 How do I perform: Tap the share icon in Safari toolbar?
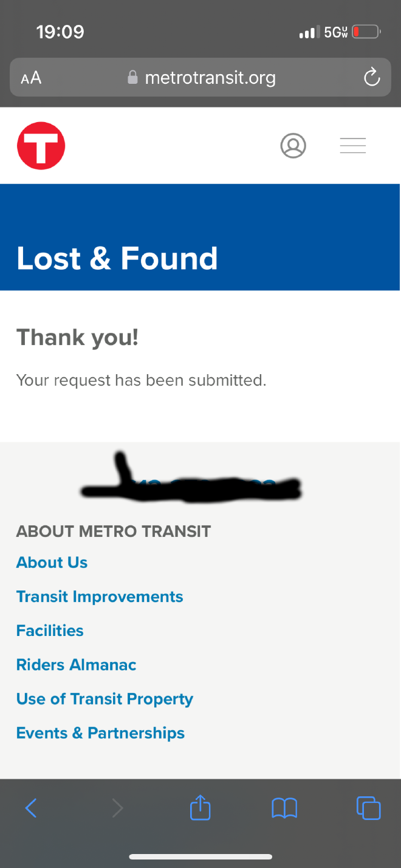pyautogui.click(x=200, y=808)
